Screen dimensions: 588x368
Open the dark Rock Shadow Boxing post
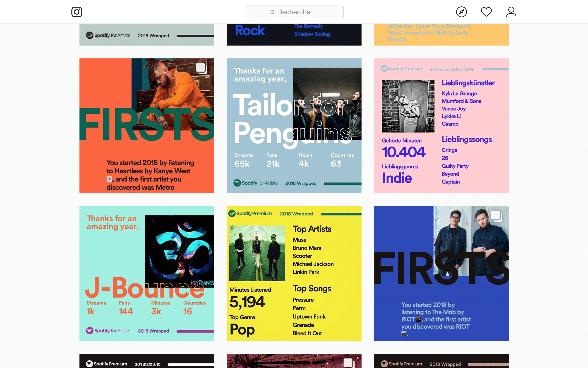click(x=294, y=34)
